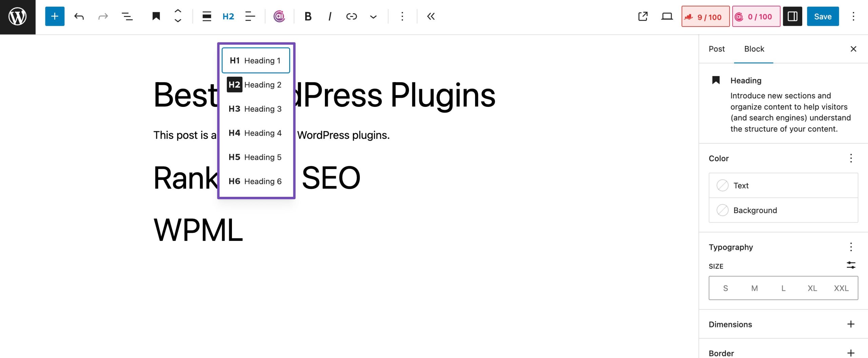Open Typography panel options menu
Viewport: 868px width, 358px height.
pyautogui.click(x=851, y=247)
